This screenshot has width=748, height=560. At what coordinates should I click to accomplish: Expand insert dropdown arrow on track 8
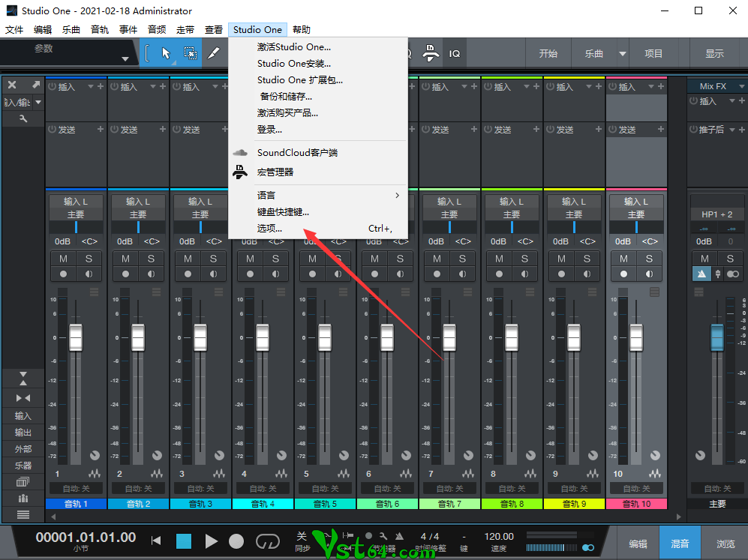[x=527, y=86]
